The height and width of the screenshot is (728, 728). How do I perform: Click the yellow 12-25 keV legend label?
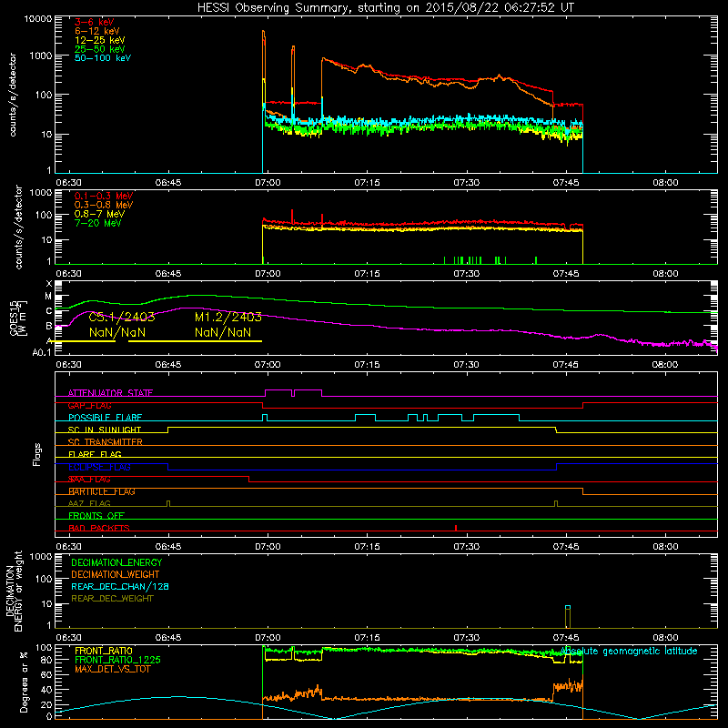99,40
